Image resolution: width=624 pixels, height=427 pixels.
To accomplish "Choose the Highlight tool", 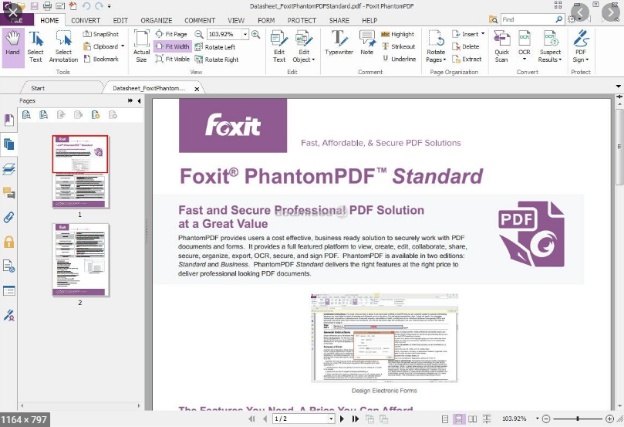I will [x=398, y=34].
